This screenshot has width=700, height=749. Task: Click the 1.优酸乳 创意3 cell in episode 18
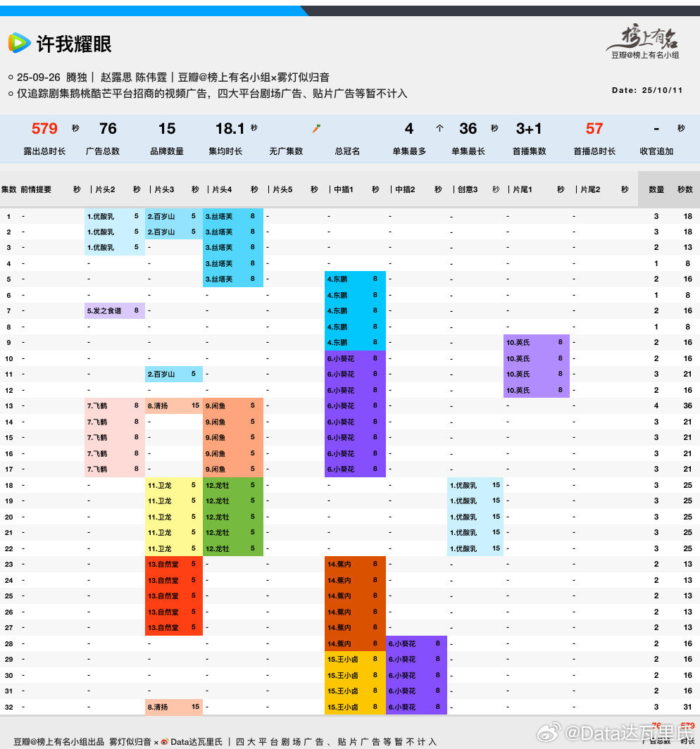[475, 485]
